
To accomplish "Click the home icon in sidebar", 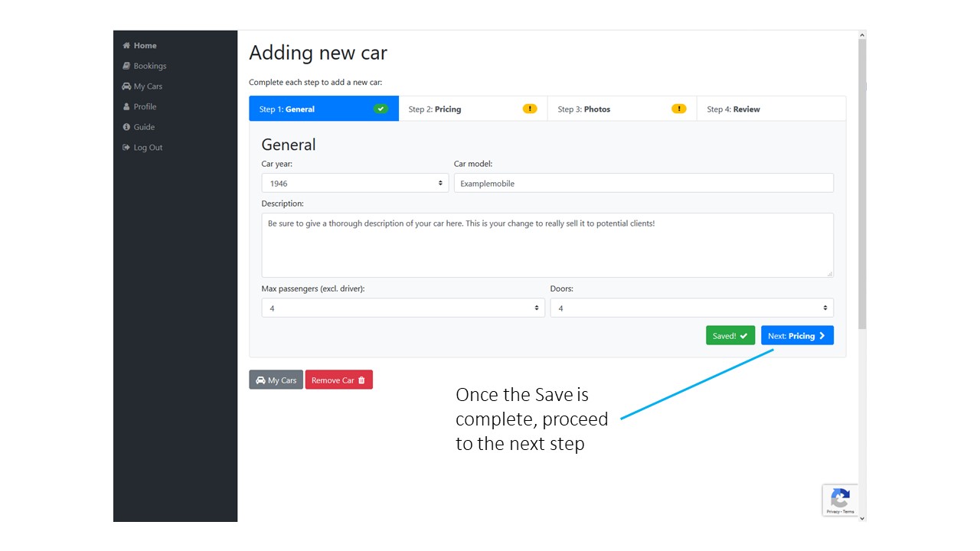I will pos(126,46).
